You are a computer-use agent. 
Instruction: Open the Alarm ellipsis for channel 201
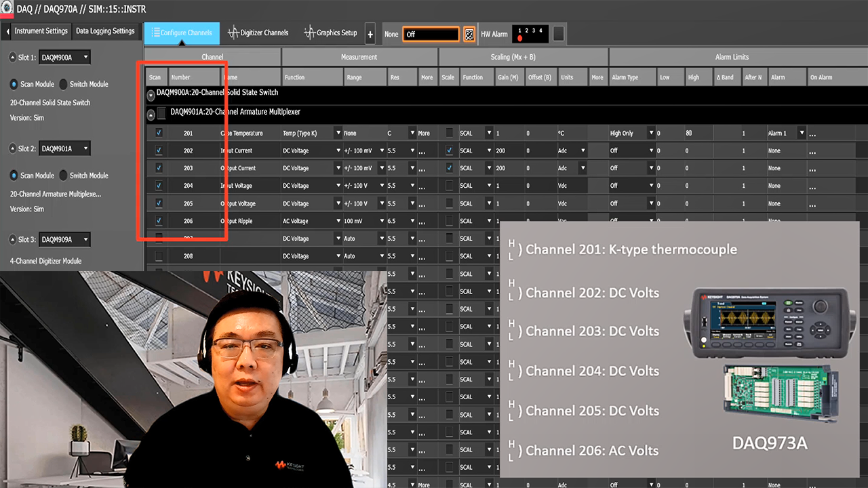[812, 133]
